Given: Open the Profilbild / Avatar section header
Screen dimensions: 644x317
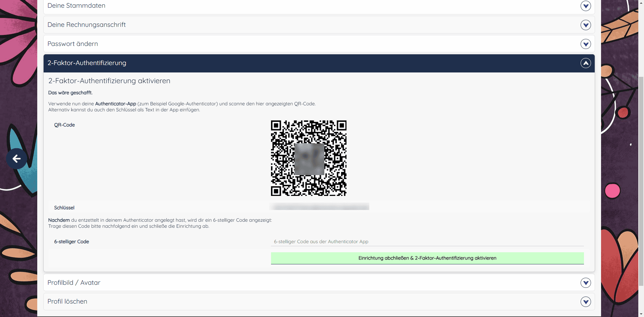Looking at the screenshot, I should pyautogui.click(x=319, y=283).
